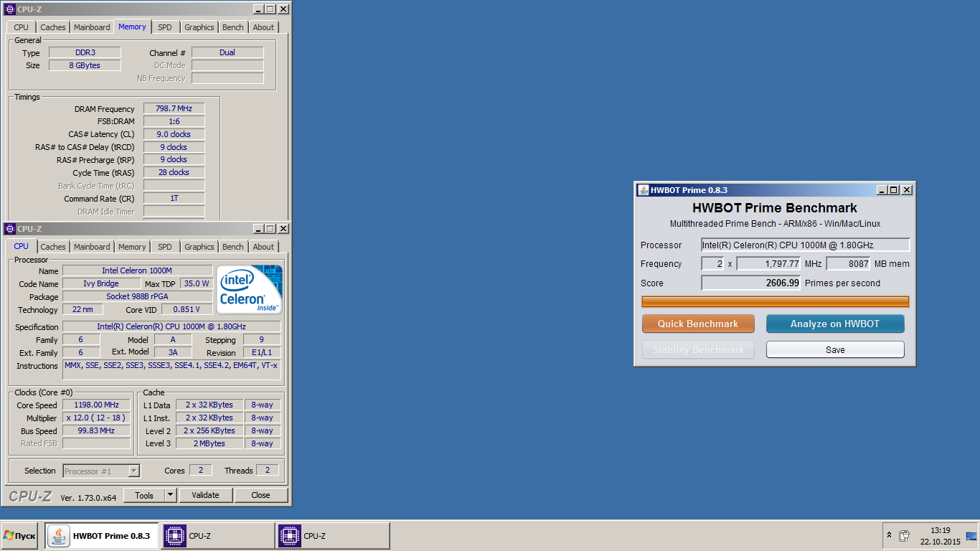This screenshot has height=551, width=980.
Task: Click the Processor name field in HWBOT Prime
Action: [x=806, y=245]
